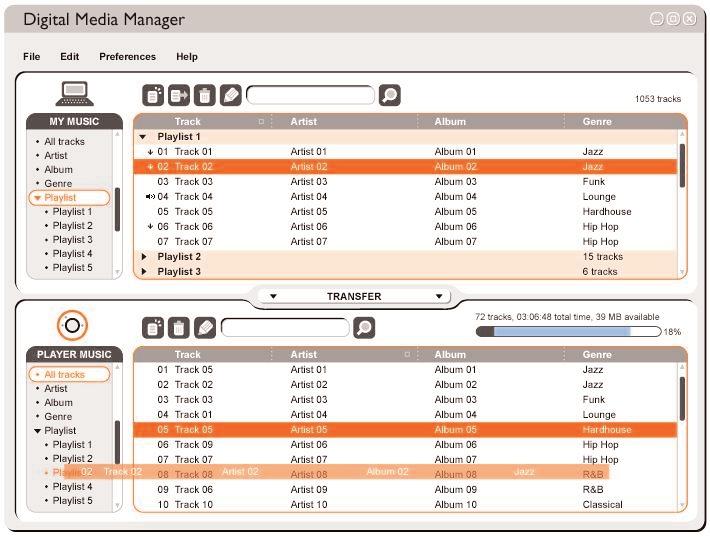Click the magnifier search icon in My Music toolbar

389,96
